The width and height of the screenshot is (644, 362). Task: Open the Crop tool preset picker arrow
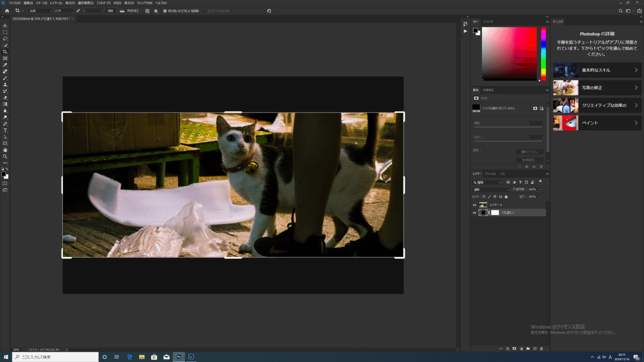(22, 11)
